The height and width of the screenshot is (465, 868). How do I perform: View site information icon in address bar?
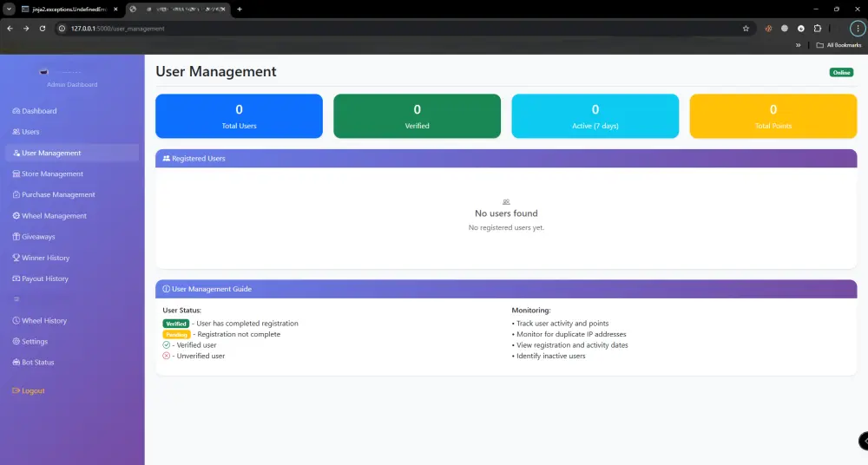click(62, 29)
